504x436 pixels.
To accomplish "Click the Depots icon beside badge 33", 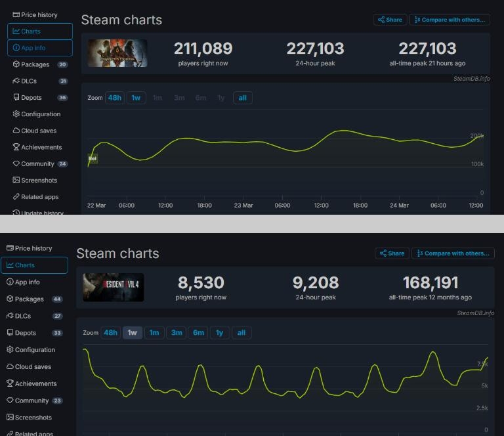I will [x=10, y=333].
